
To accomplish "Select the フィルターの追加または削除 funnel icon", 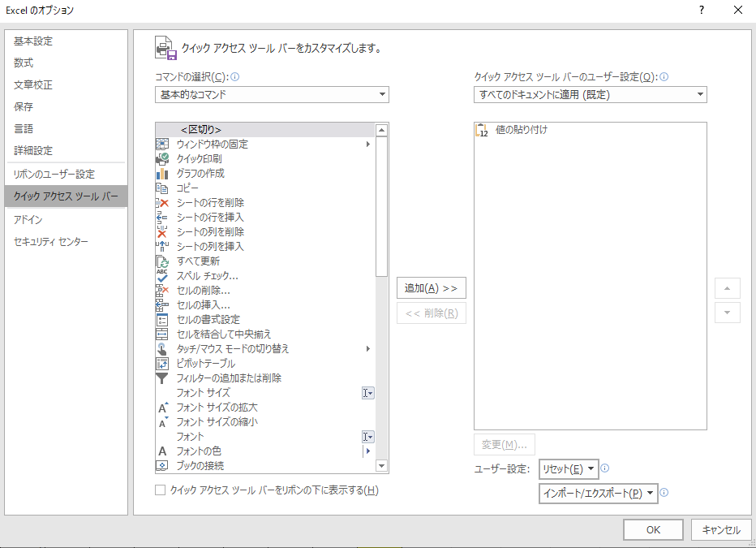I will point(162,378).
